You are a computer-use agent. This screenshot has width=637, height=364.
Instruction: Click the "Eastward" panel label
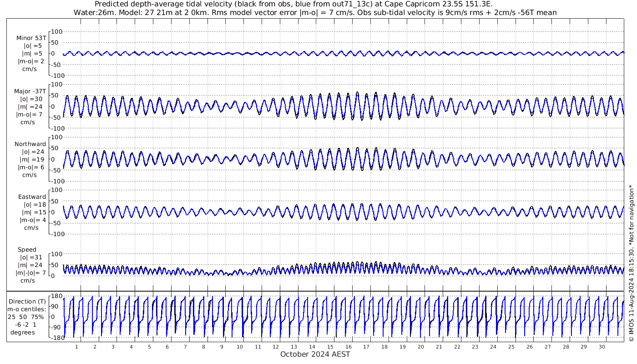tap(32, 197)
